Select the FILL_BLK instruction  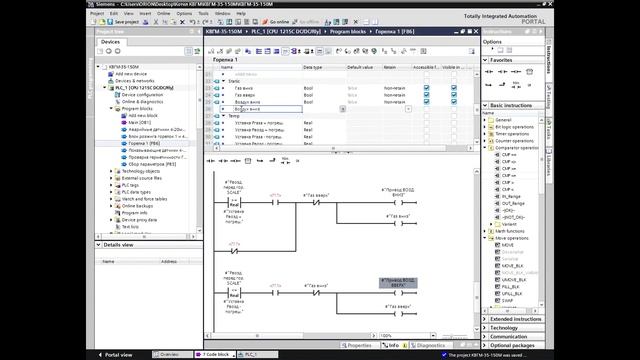[507, 287]
